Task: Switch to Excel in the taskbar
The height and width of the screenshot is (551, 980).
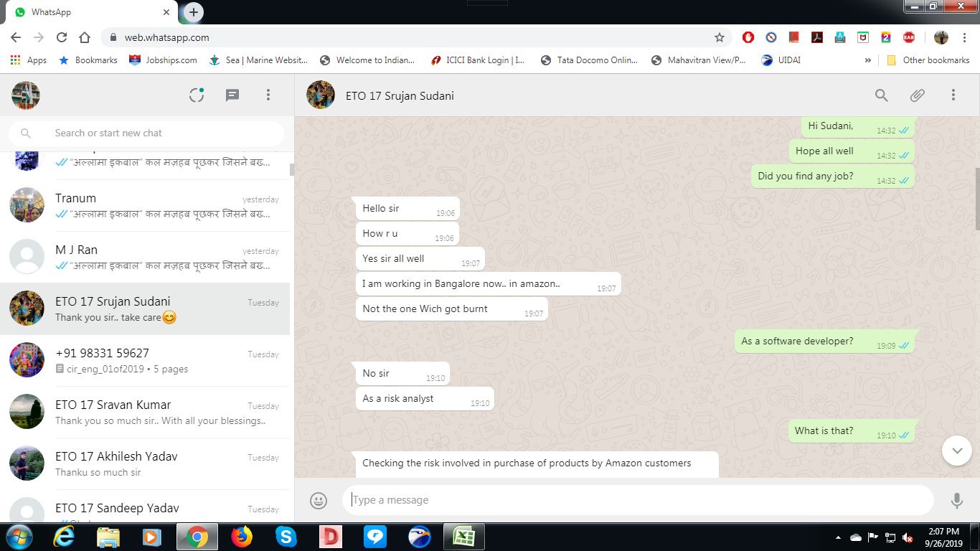Action: [464, 537]
